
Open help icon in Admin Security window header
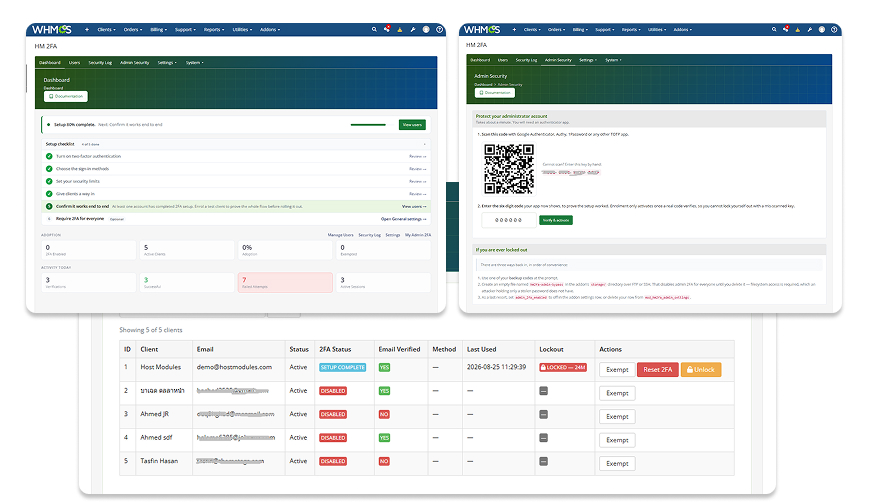click(x=835, y=30)
